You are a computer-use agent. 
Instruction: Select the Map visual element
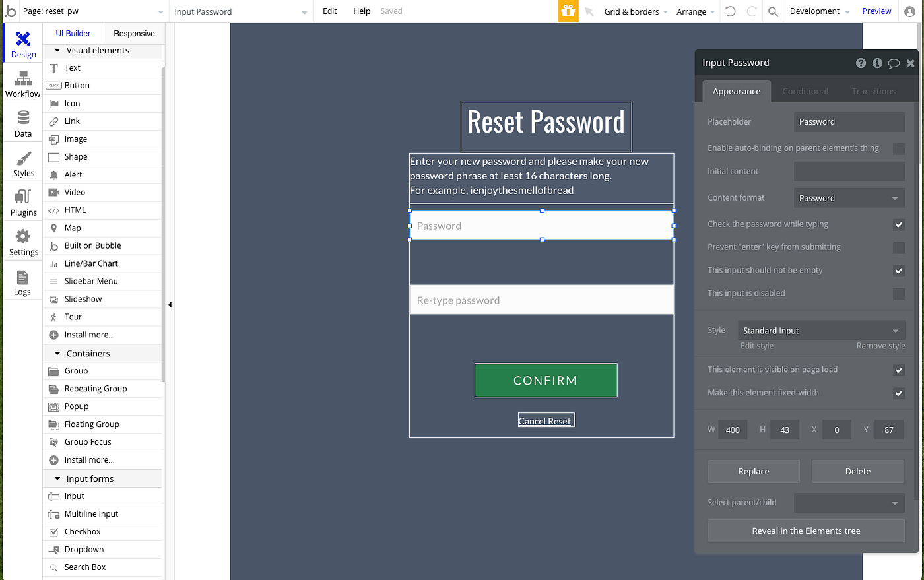tap(103, 228)
